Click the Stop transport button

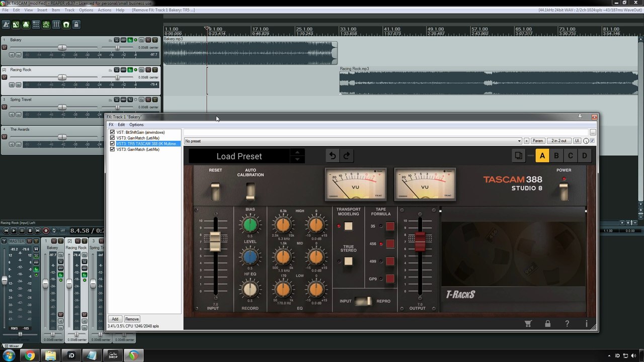click(x=30, y=230)
